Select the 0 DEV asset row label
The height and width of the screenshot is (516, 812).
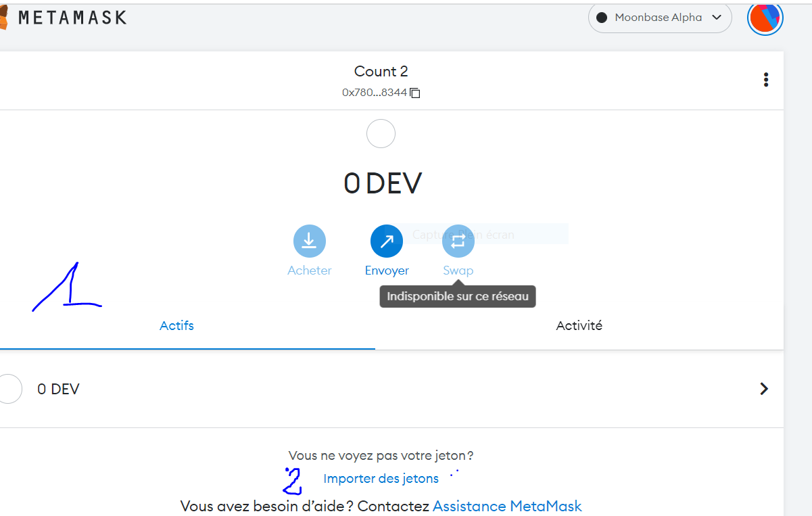click(x=58, y=390)
